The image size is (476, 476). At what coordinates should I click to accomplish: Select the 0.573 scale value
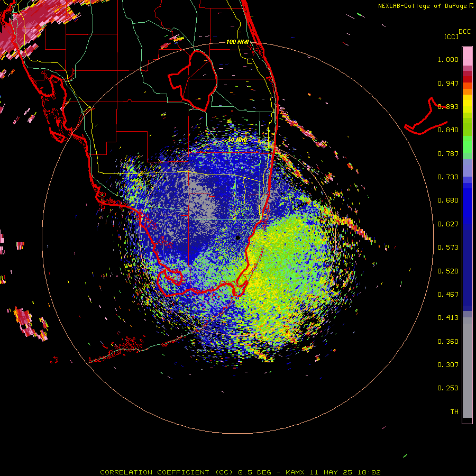448,248
